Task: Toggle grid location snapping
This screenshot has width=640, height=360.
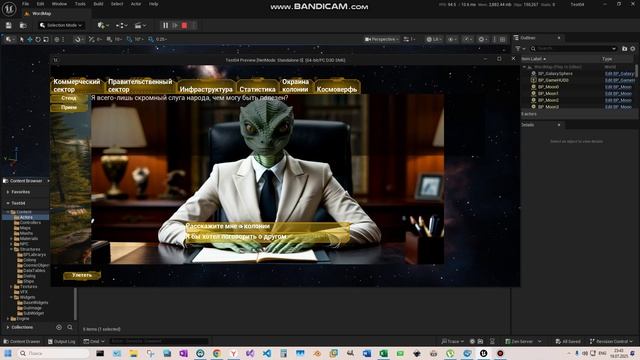Action: pyautogui.click(x=109, y=40)
